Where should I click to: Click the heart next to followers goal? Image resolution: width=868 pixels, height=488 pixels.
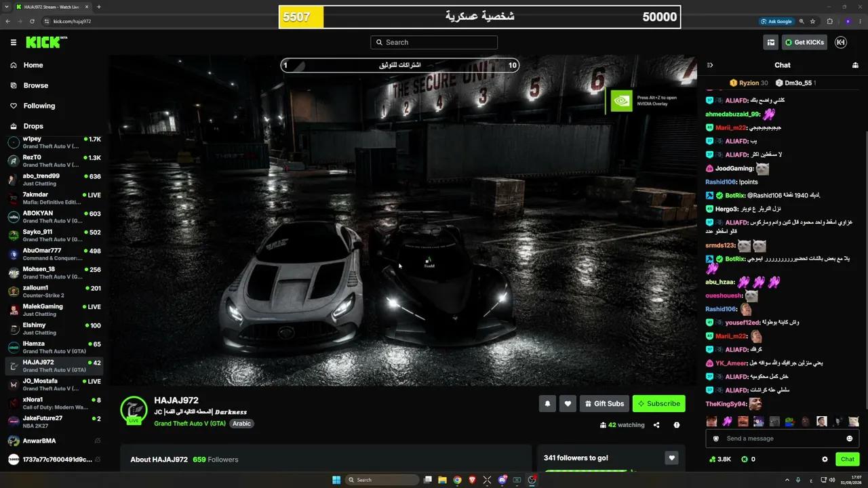671,458
